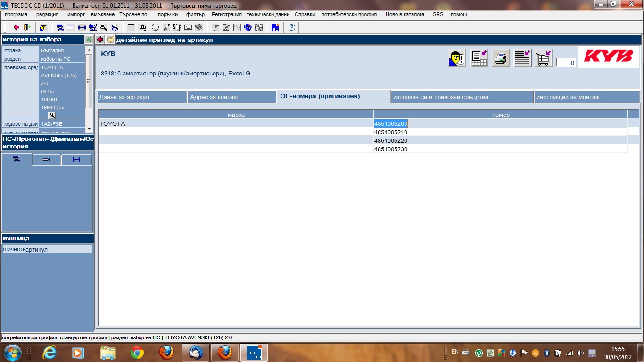Select OE number 4851005220 row

(390, 141)
